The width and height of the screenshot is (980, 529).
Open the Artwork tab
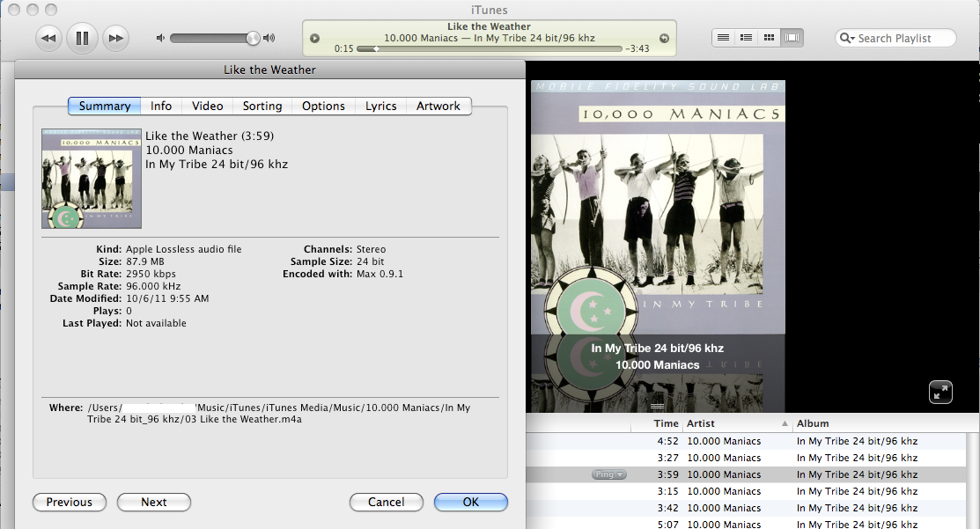pyautogui.click(x=438, y=107)
